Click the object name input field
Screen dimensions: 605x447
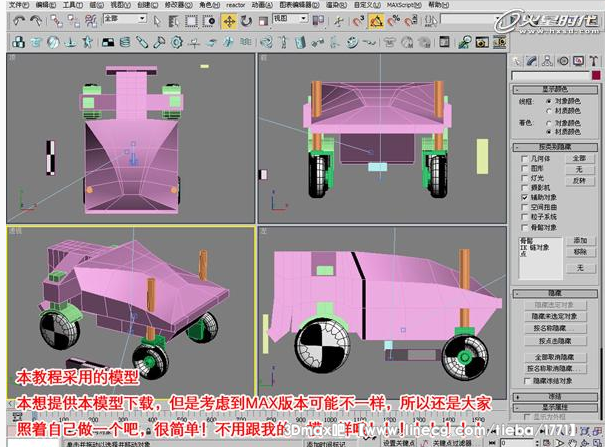[x=551, y=76]
